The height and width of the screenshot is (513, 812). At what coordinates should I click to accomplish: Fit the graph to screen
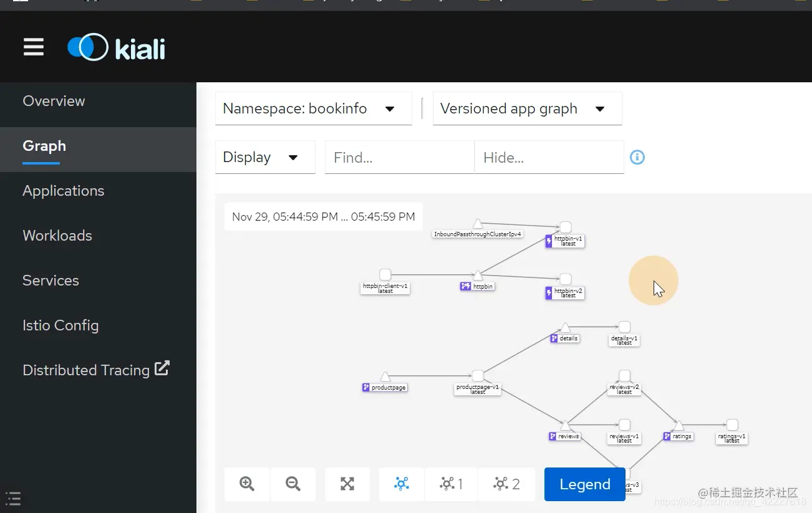point(347,484)
